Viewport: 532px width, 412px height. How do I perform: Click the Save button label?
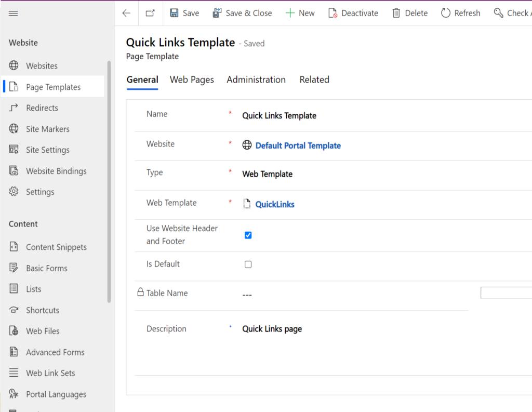pos(191,13)
